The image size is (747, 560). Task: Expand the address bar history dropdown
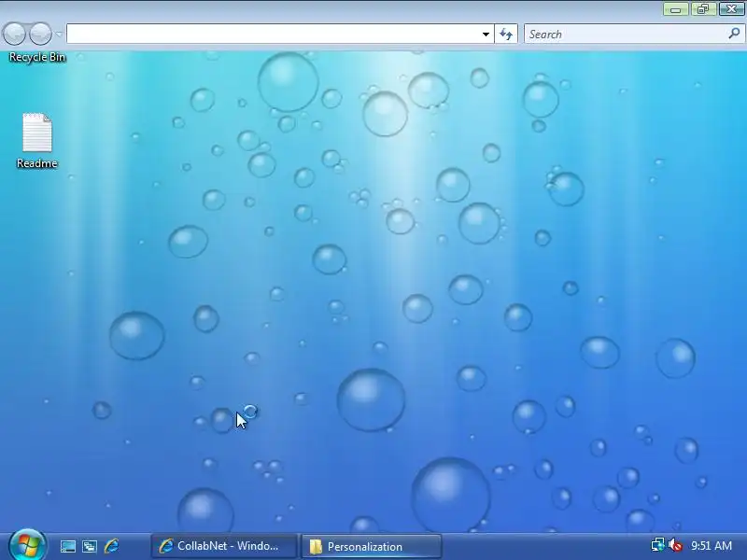click(486, 34)
